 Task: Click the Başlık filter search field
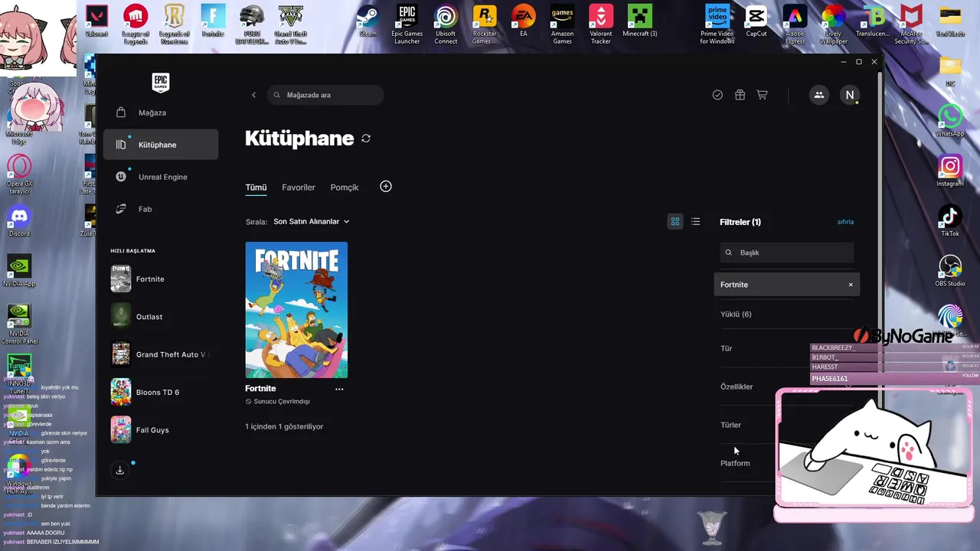(x=787, y=253)
